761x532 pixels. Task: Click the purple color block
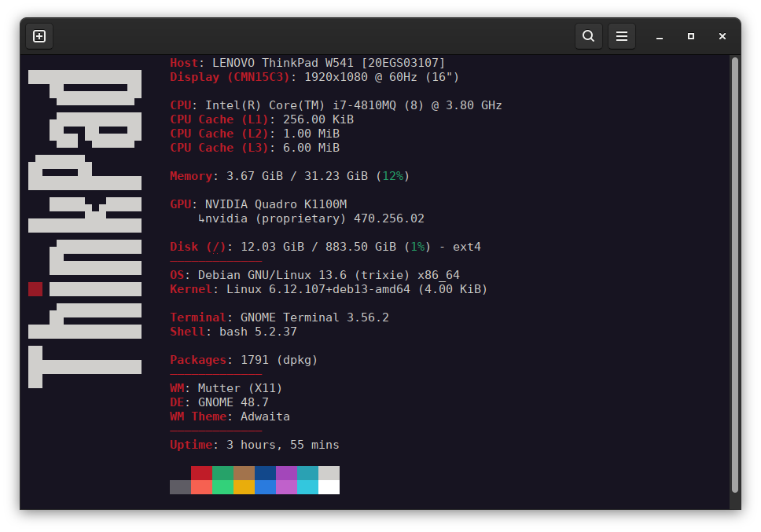click(286, 473)
